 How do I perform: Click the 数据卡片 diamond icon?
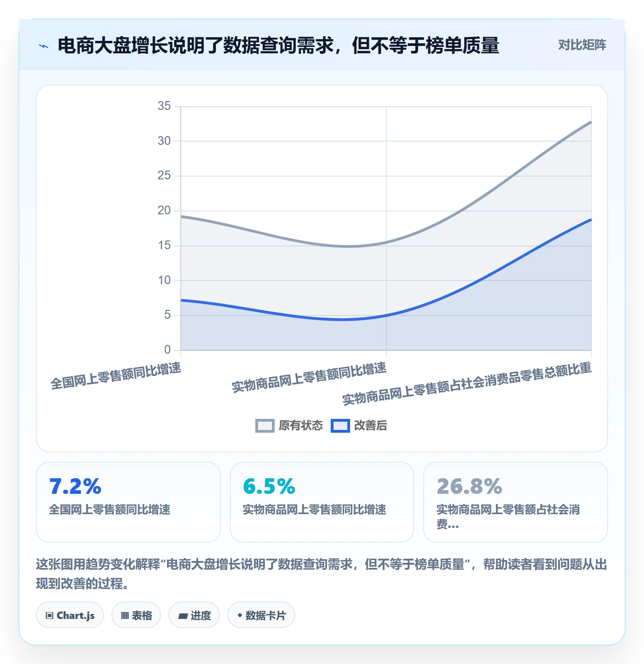point(240,615)
